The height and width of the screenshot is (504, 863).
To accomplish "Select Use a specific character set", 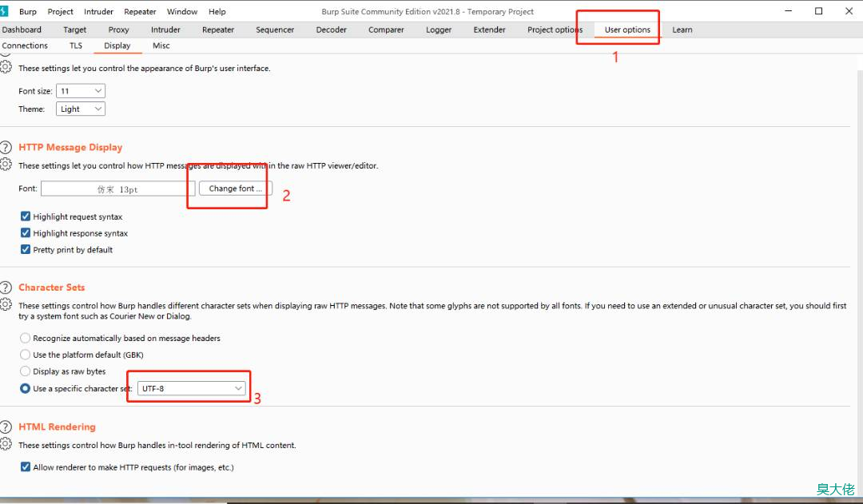I will click(x=26, y=388).
